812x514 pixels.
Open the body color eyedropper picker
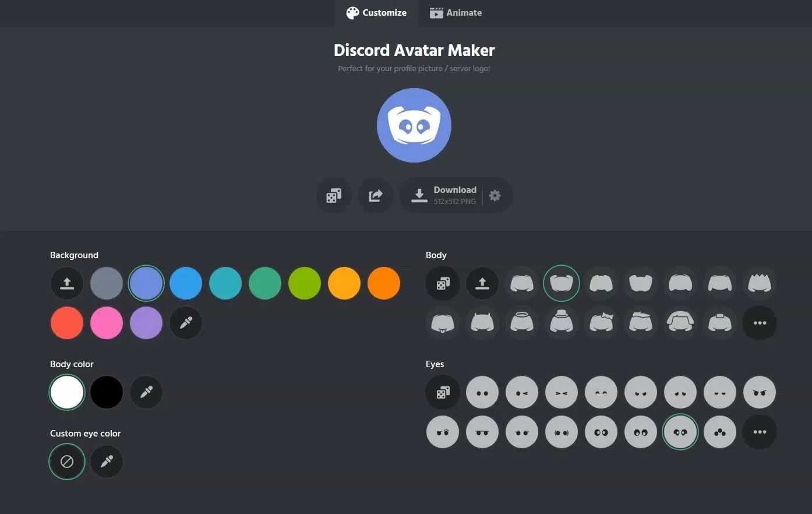[x=146, y=392]
